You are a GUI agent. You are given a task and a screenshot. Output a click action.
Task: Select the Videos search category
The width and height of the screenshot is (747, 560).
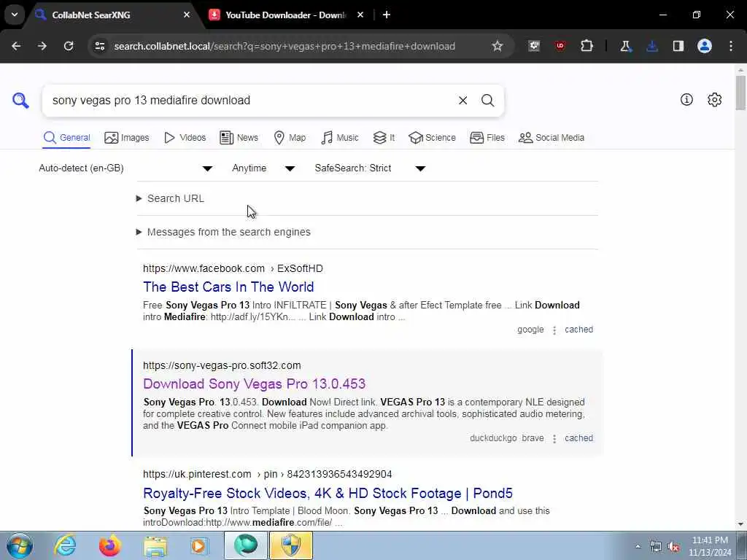(185, 138)
